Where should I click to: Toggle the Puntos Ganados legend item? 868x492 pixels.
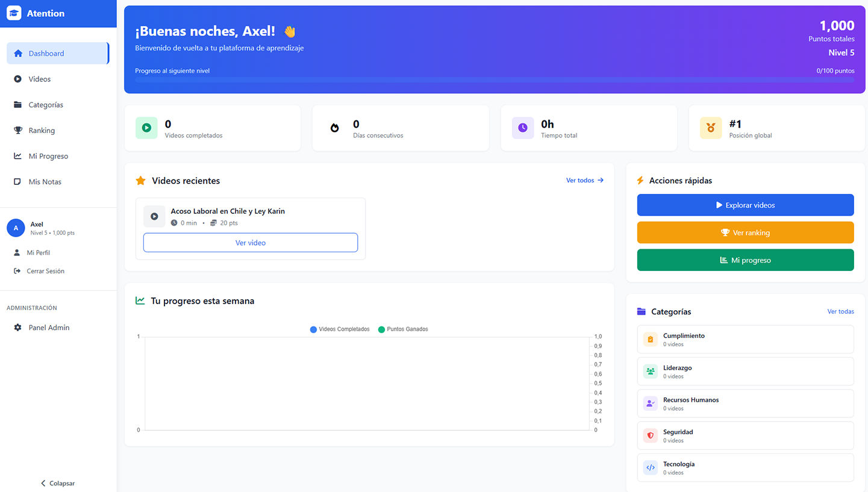[402, 329]
